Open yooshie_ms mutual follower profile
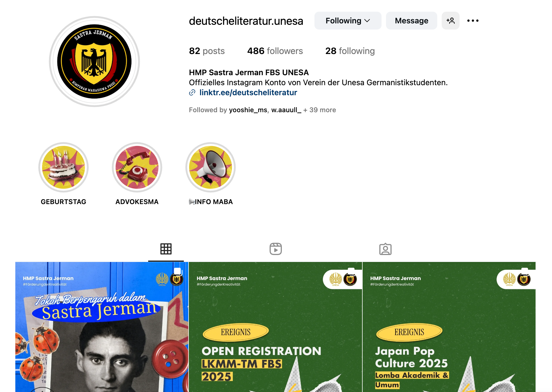 pos(248,110)
